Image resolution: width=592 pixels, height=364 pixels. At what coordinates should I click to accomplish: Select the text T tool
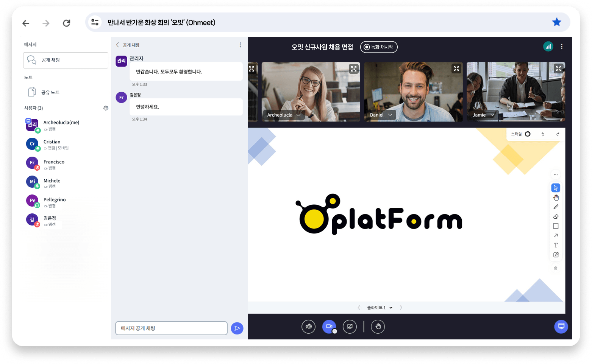pos(556,245)
